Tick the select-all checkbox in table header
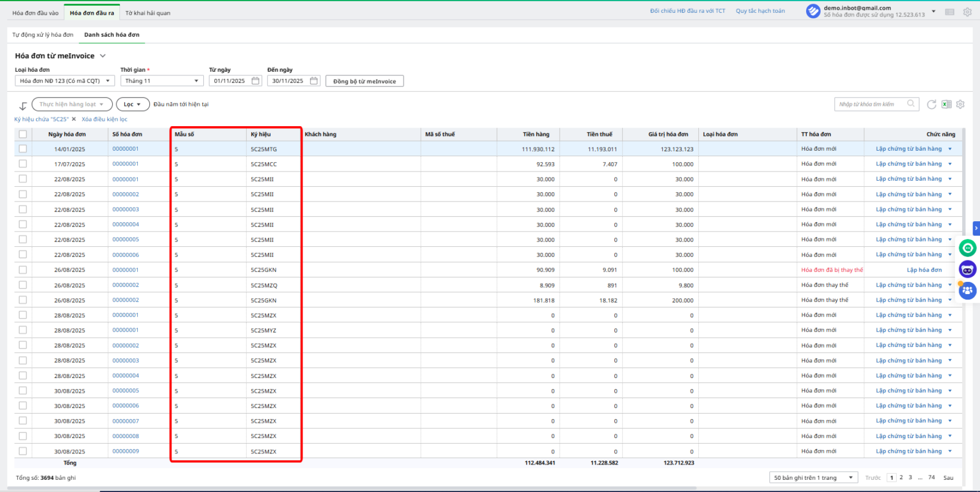Screen dimensions: 980x492 click(23, 134)
